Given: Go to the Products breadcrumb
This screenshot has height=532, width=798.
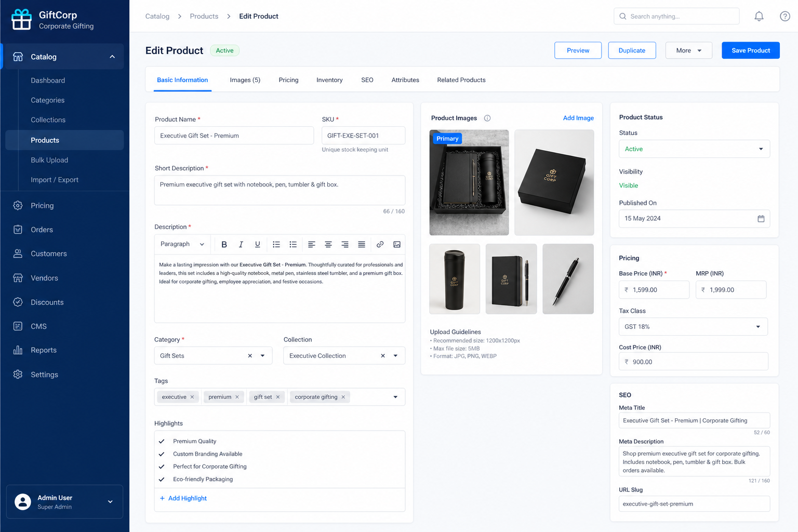Looking at the screenshot, I should coord(204,16).
